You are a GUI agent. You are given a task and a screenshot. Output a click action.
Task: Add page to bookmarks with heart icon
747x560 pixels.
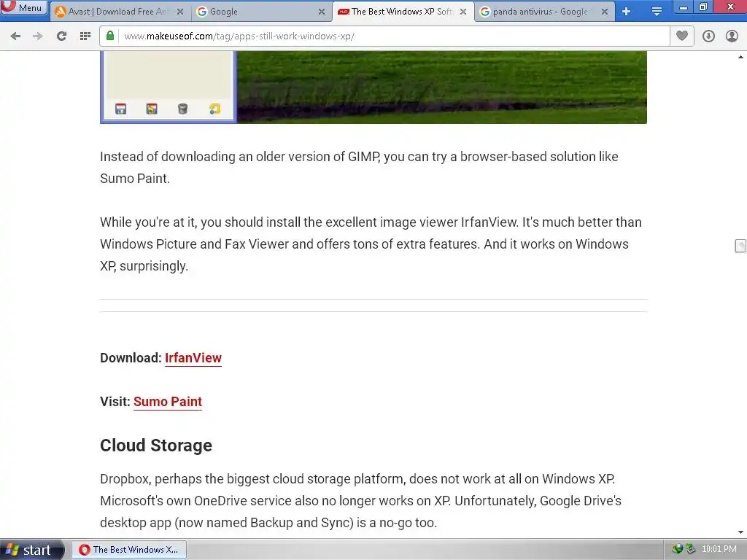pyautogui.click(x=682, y=36)
